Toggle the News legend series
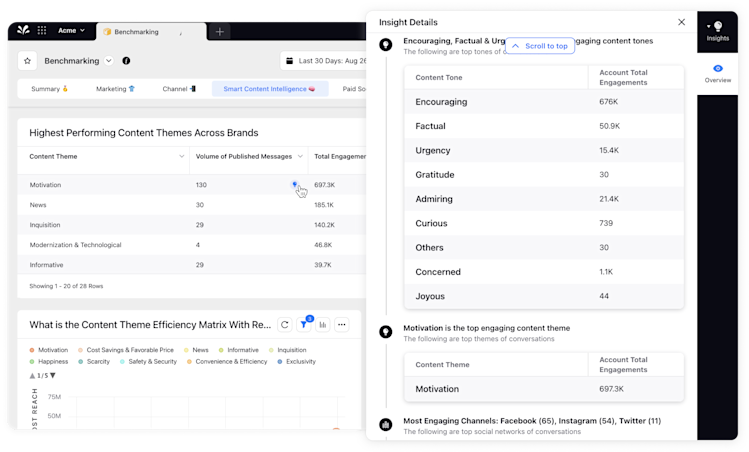749x452 pixels. click(x=196, y=350)
